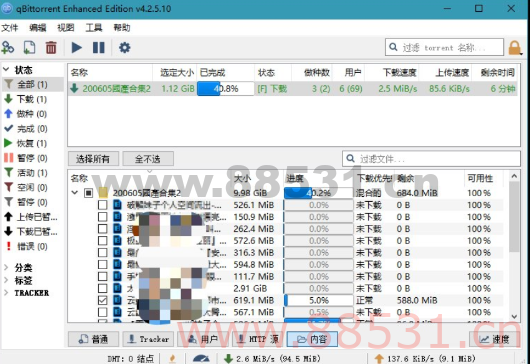The width and height of the screenshot is (530, 364).
Task: Switch to the 普通 tab
Action: coord(93,339)
